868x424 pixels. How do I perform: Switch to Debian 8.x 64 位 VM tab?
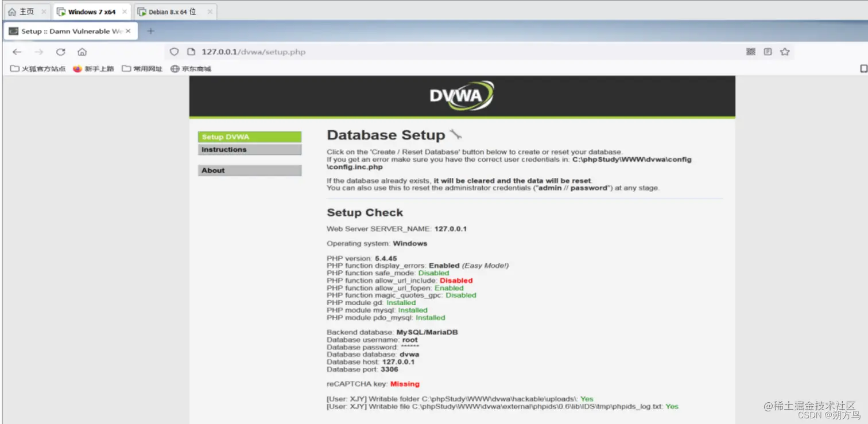[176, 11]
